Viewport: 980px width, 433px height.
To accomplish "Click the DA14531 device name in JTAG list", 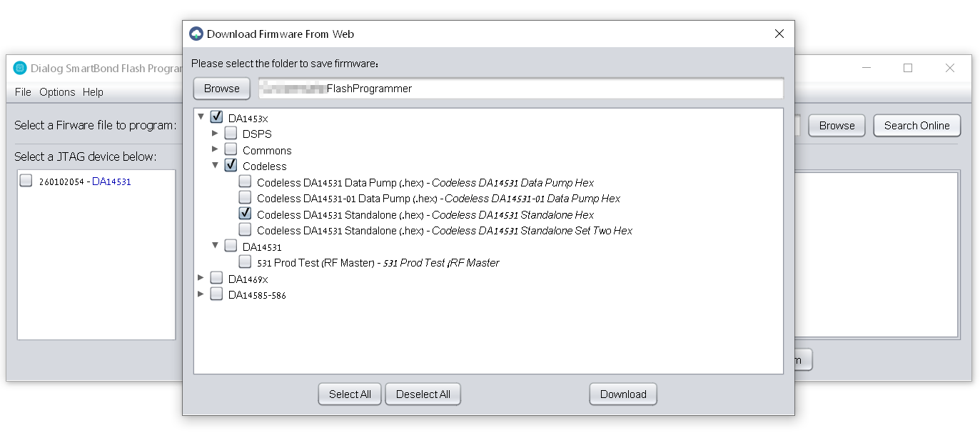I will (111, 181).
